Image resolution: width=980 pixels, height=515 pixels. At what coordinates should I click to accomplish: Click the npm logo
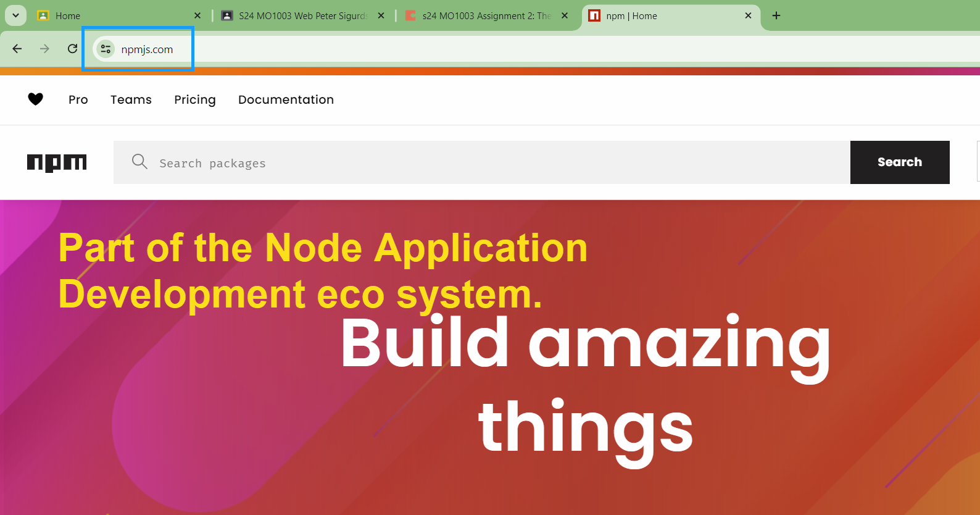pos(57,162)
